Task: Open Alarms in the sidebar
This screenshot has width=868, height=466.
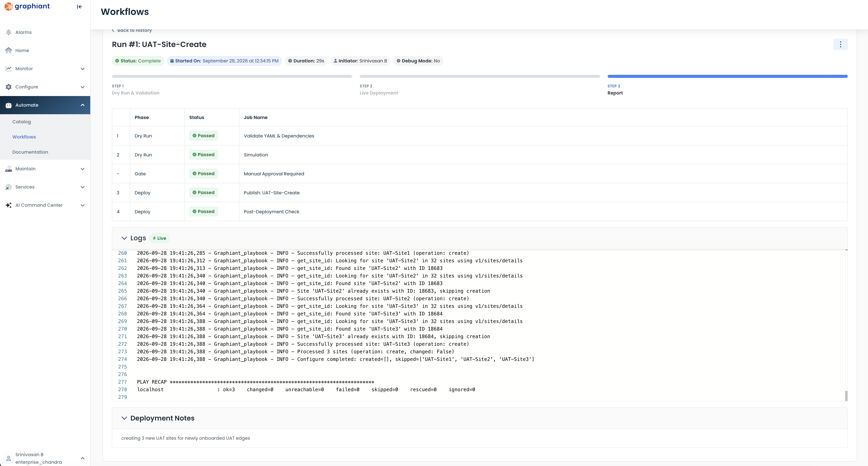Action: 45,32
